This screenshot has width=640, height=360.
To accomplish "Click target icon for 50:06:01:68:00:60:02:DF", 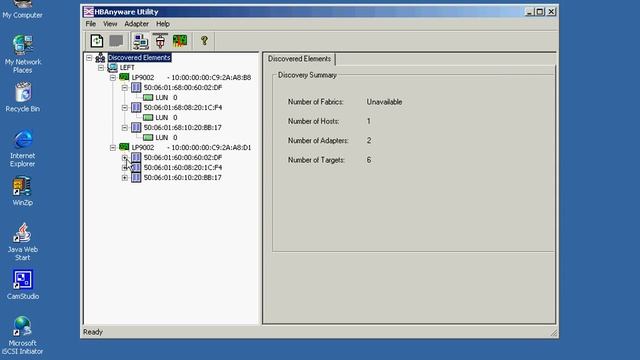I will pyautogui.click(x=136, y=87).
